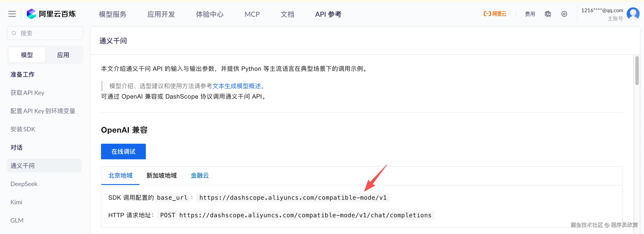The width and height of the screenshot is (644, 234).
Task: Click the search magnifier icon
Action: point(14,33)
